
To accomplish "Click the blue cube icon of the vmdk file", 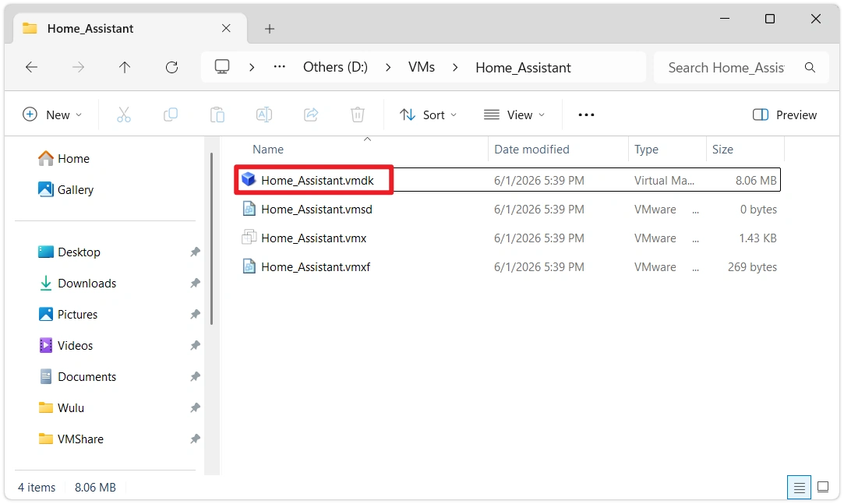I will point(248,179).
